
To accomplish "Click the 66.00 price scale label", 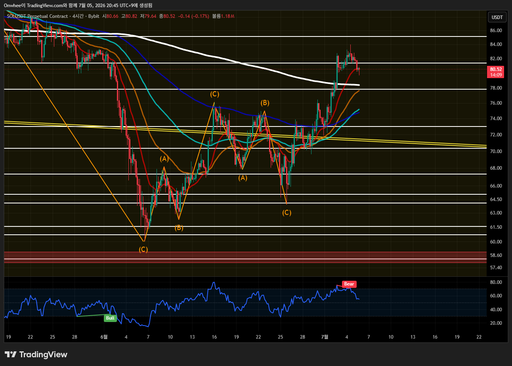I will click(x=496, y=186).
